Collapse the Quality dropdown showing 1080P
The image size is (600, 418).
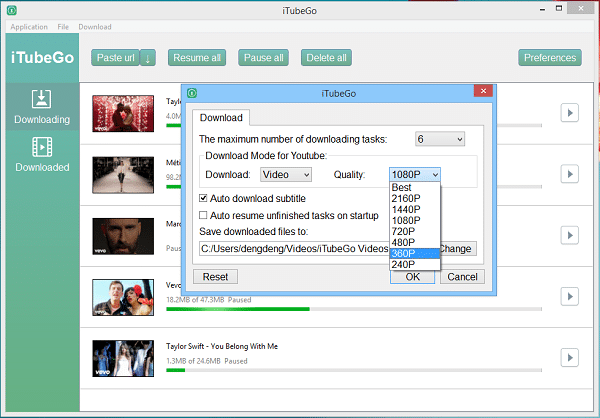(x=415, y=175)
